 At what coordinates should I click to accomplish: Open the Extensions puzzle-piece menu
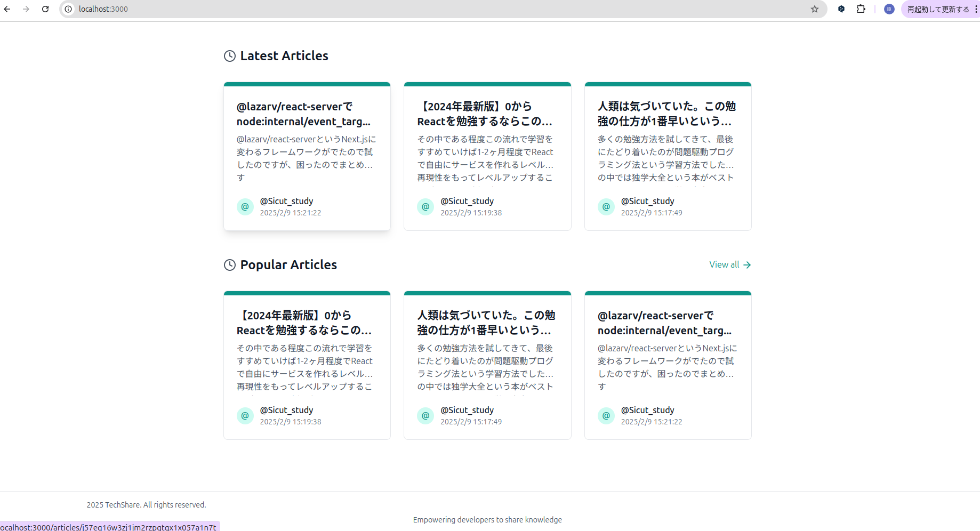861,9
